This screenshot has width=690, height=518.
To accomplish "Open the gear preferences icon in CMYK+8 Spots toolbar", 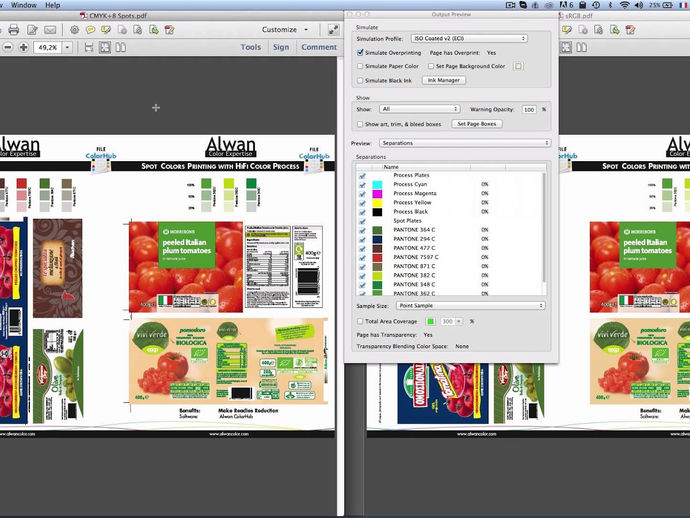I will pyautogui.click(x=74, y=29).
